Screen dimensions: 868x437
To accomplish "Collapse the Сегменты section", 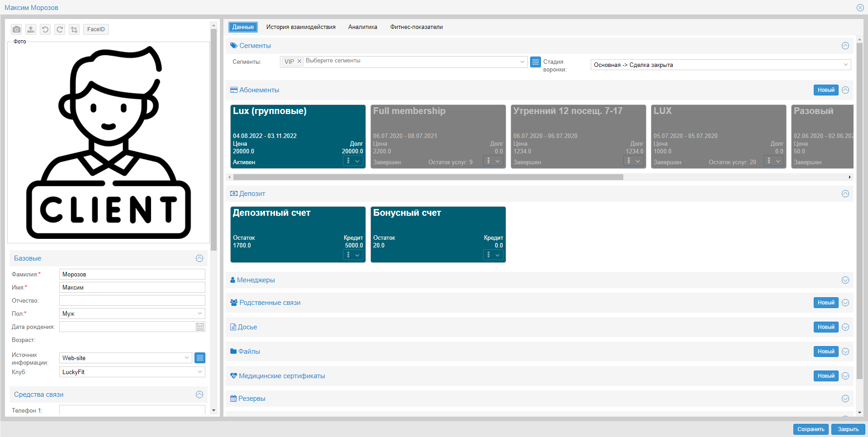I will (845, 46).
